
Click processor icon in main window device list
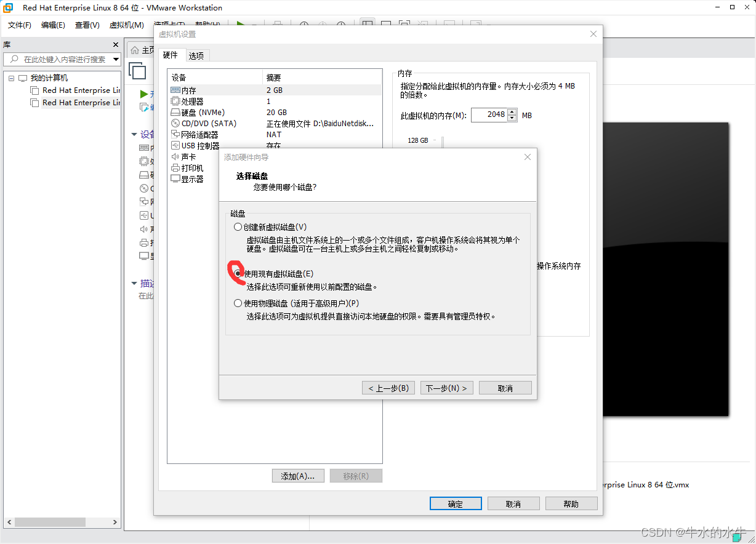144,161
